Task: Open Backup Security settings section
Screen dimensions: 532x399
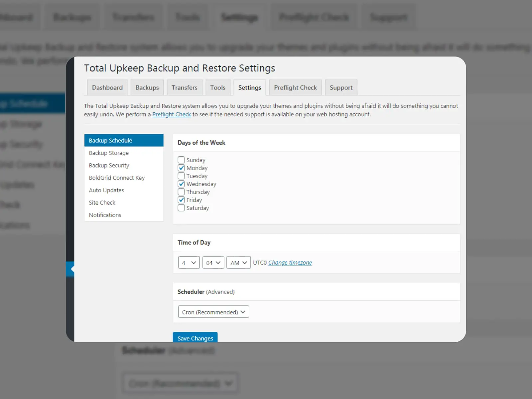Action: [124, 165]
